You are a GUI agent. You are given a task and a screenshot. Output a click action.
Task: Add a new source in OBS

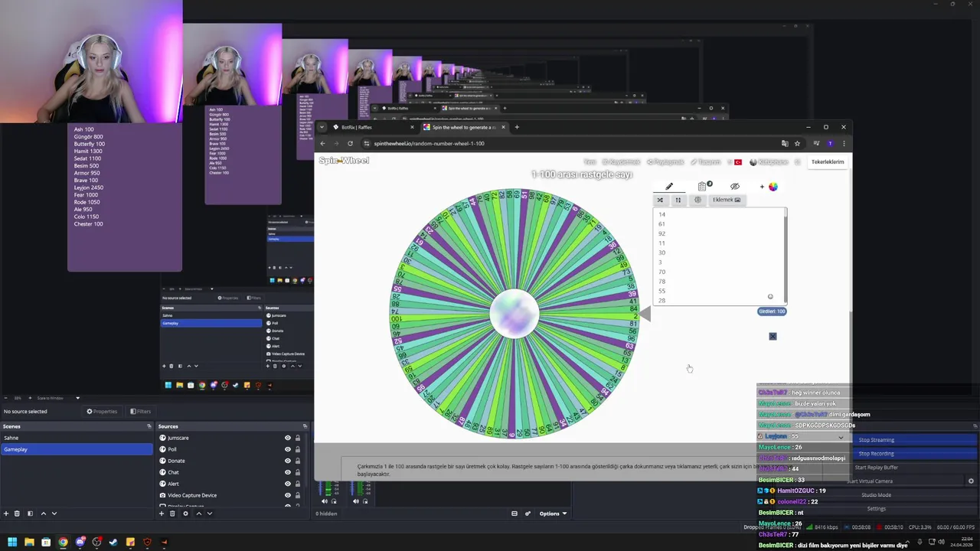[x=162, y=514]
